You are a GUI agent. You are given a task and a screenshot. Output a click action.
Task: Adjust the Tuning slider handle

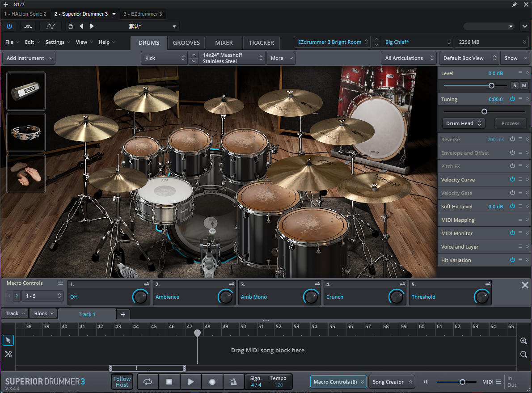484,111
